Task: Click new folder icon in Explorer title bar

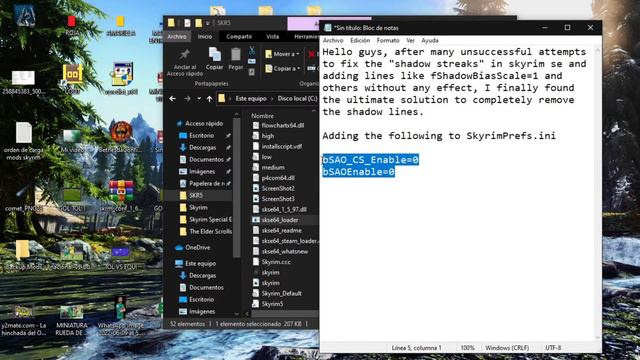Action: coord(198,23)
